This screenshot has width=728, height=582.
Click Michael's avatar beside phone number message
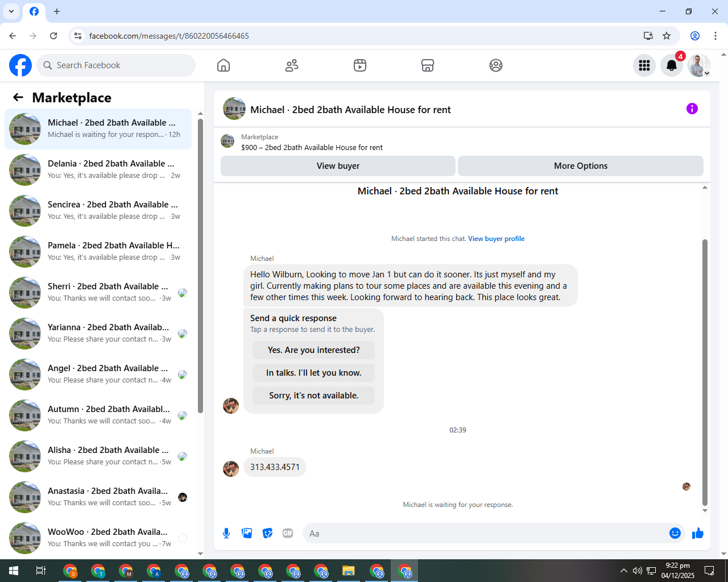(x=231, y=469)
